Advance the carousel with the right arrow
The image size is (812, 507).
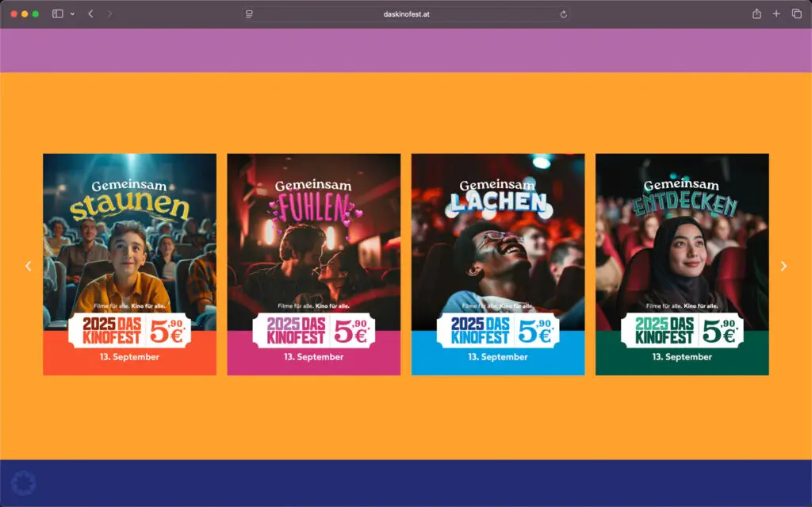point(783,265)
